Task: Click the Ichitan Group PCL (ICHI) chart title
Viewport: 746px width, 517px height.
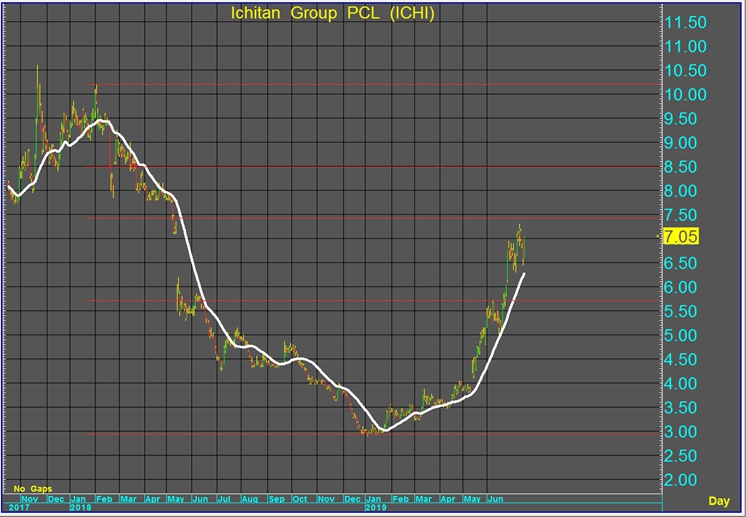Action: point(333,13)
